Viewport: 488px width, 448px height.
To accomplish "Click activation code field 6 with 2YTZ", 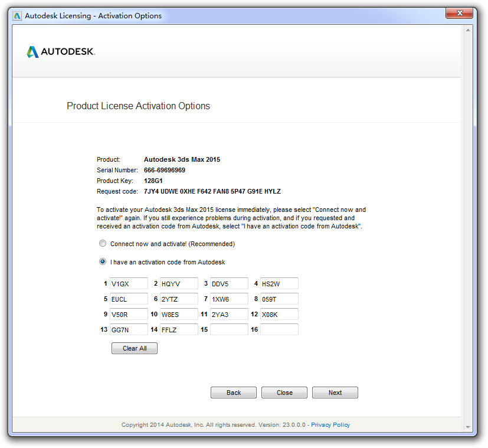I will 179,299.
